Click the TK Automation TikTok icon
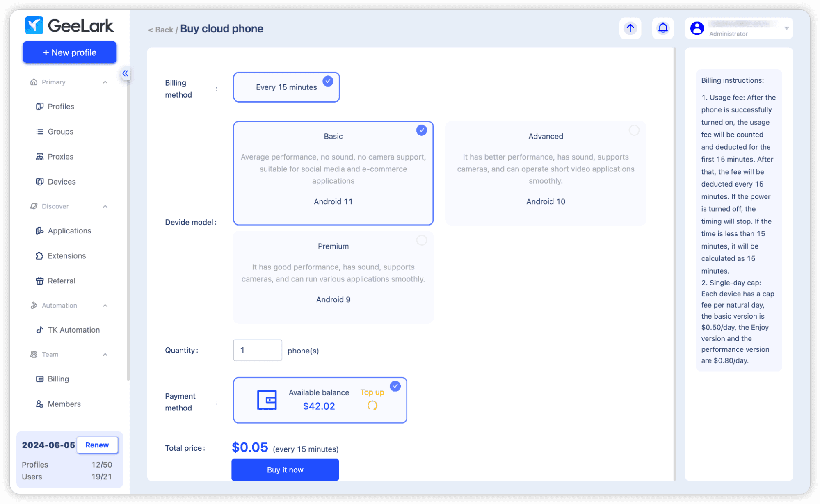 coord(40,330)
